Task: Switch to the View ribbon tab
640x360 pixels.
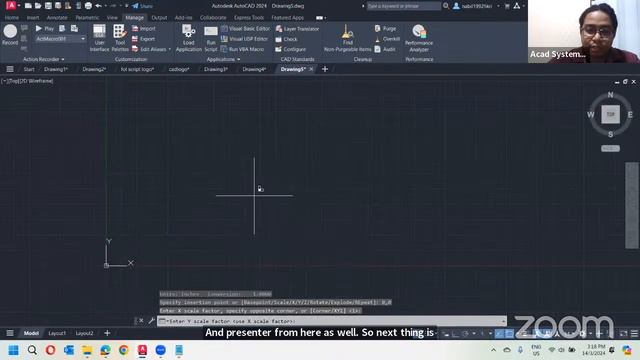Action: tap(112, 18)
